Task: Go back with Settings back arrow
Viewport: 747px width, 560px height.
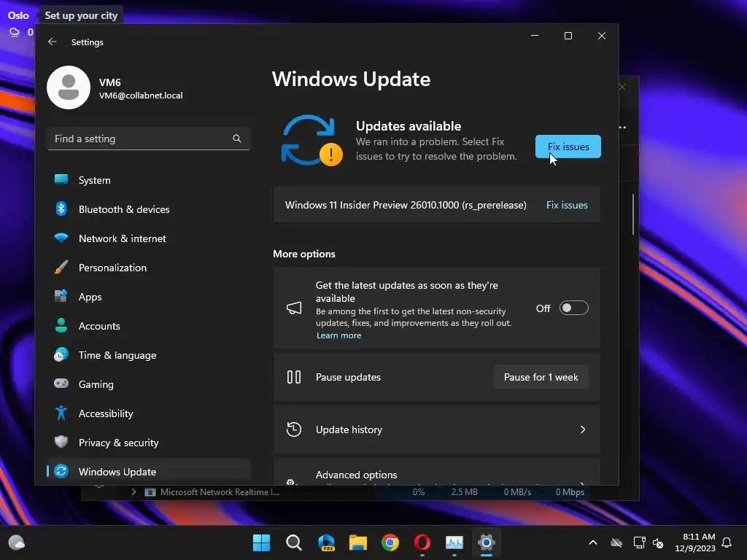Action: point(52,42)
